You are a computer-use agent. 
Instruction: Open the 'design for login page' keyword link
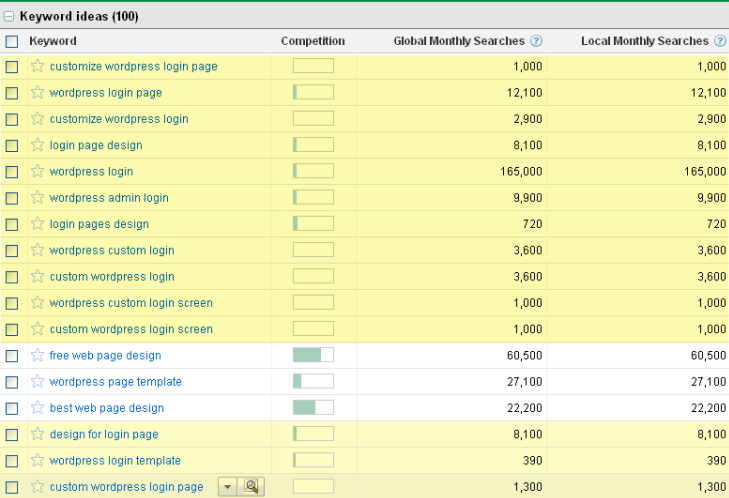(104, 434)
